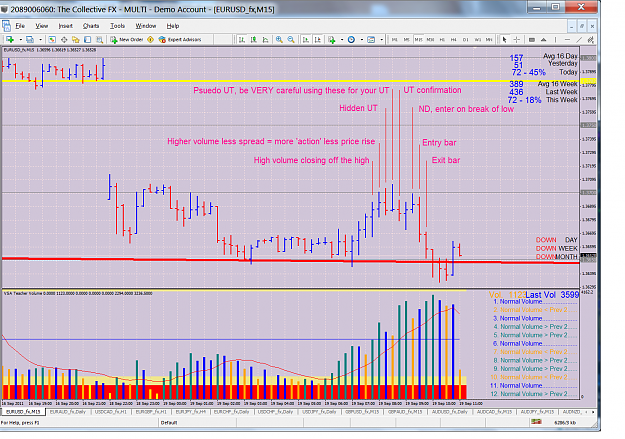Select the arrow Cursor tool

505,39
